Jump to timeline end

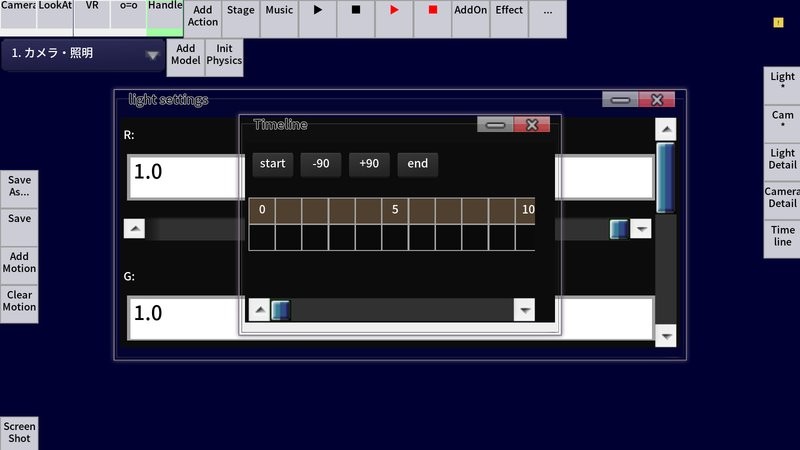coord(417,164)
